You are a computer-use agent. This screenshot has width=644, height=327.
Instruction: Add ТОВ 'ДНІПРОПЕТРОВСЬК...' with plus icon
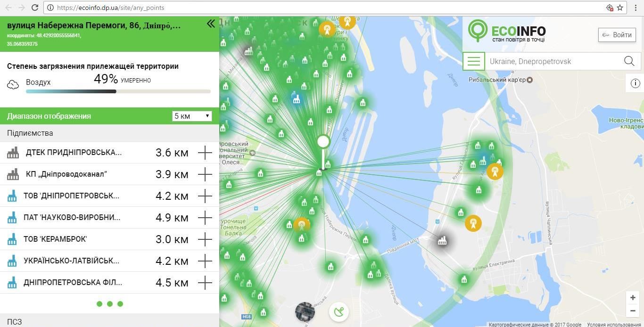tap(205, 196)
